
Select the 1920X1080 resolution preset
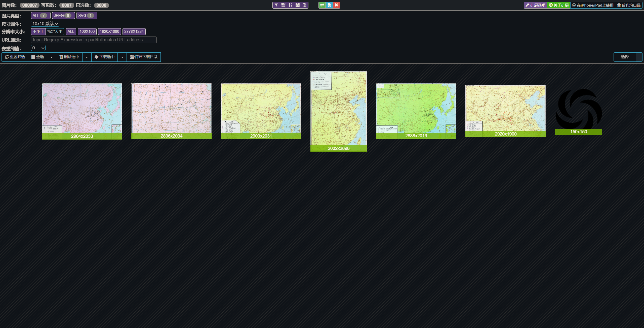109,31
